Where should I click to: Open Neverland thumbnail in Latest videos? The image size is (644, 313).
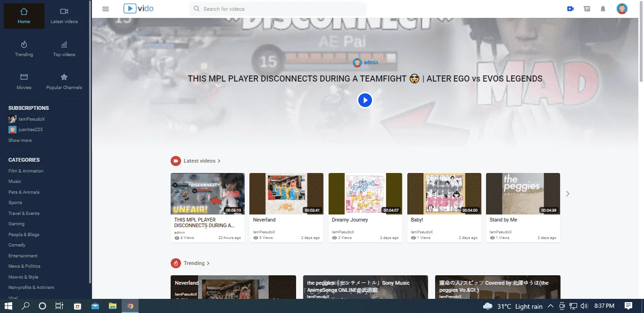coord(286,194)
